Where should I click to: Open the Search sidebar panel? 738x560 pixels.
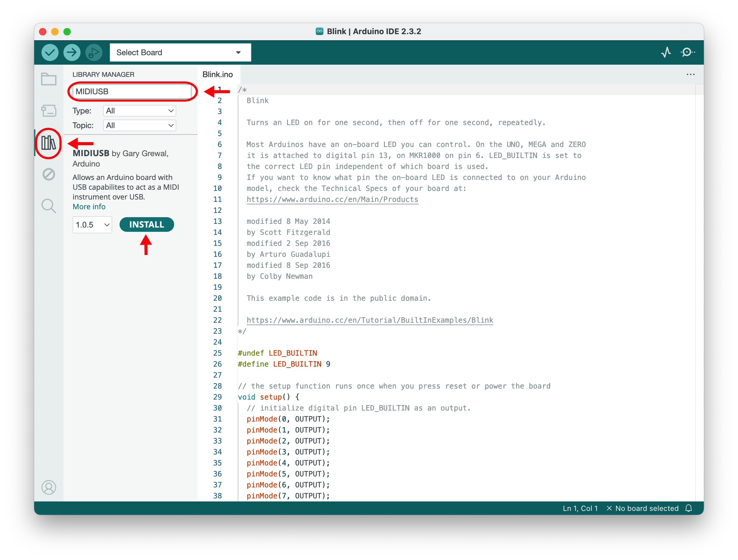pyautogui.click(x=49, y=206)
